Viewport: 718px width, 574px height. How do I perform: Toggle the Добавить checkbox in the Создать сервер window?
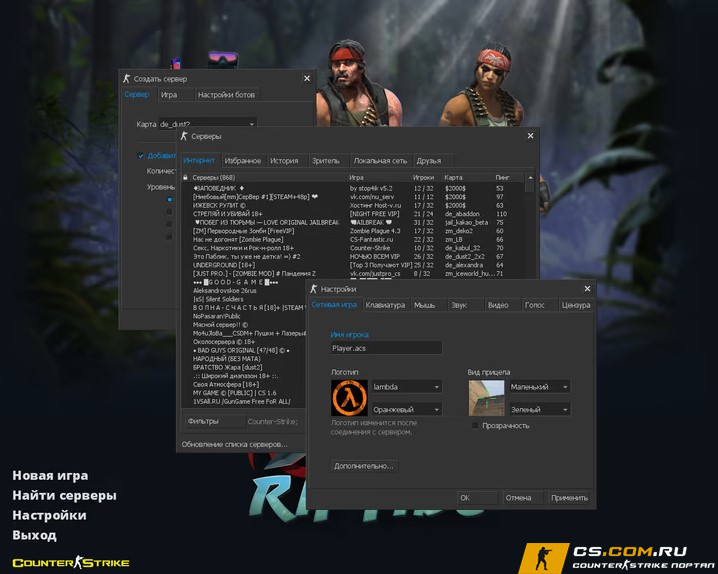(x=141, y=156)
